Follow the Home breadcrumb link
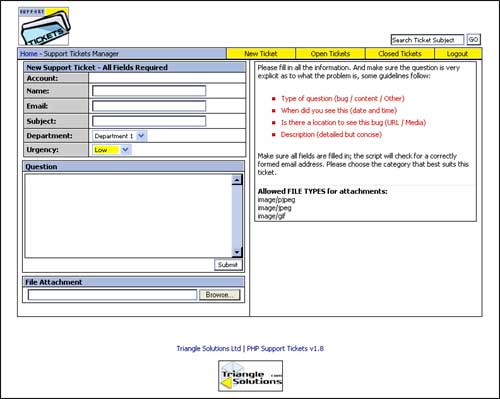Image resolution: width=500 pixels, height=399 pixels. pyautogui.click(x=28, y=54)
